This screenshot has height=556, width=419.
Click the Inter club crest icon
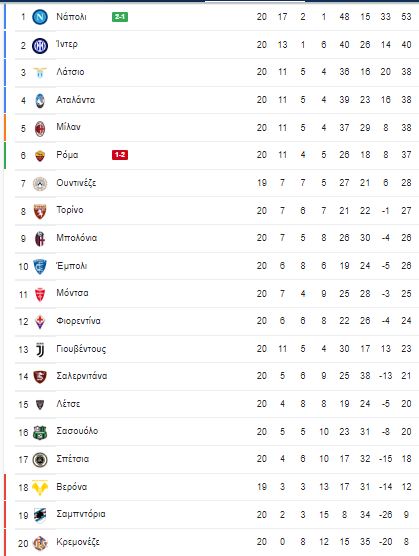[x=40, y=45]
